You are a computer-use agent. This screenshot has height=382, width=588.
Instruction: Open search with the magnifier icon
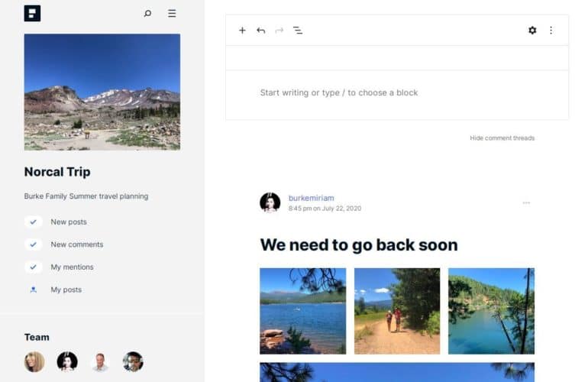click(x=147, y=14)
